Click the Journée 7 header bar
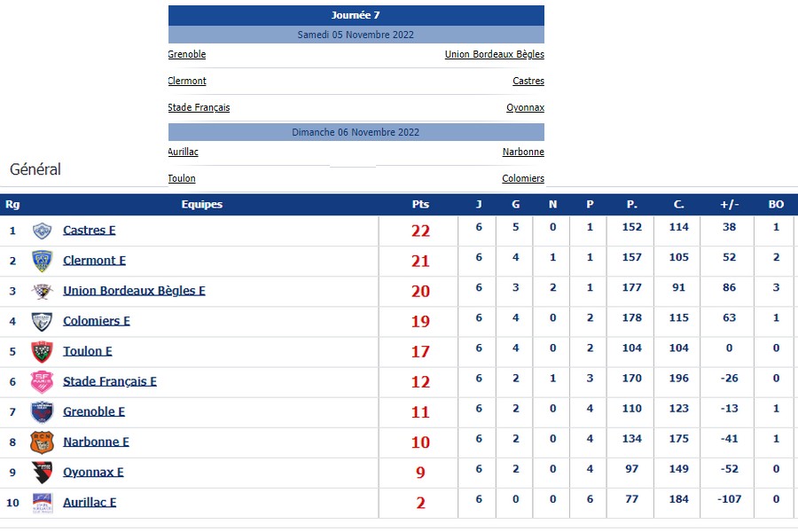This screenshot has height=532, width=798. click(356, 15)
